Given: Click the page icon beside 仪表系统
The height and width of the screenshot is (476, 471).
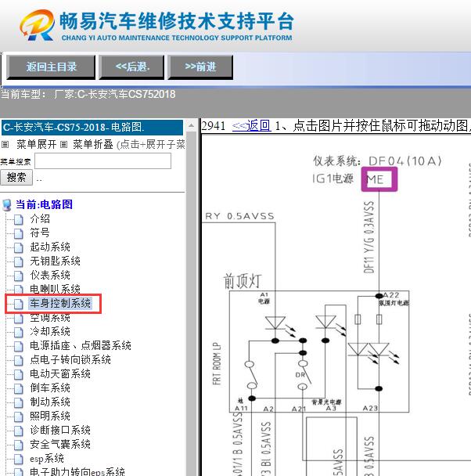Looking at the screenshot, I should coord(19,276).
